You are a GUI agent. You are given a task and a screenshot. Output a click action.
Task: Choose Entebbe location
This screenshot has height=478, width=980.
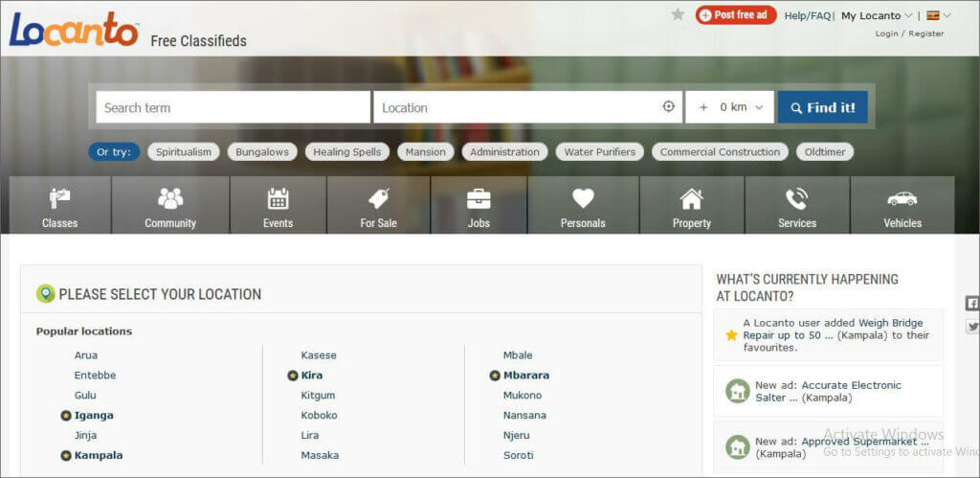click(95, 376)
